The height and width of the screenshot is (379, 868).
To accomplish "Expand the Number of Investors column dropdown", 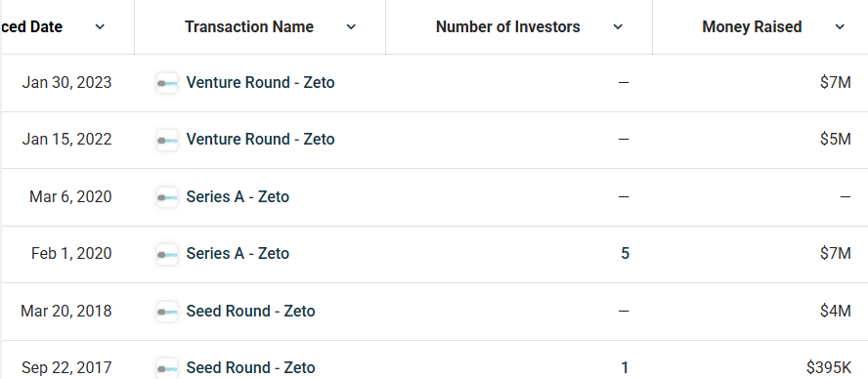I will [x=618, y=26].
